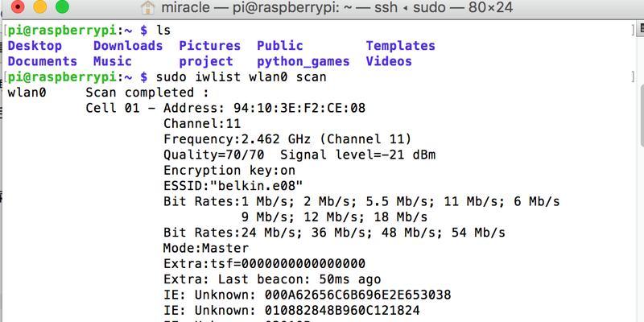Click the 'Encryption key:on' line
Viewport: 644px width, 322px height.
coord(229,170)
